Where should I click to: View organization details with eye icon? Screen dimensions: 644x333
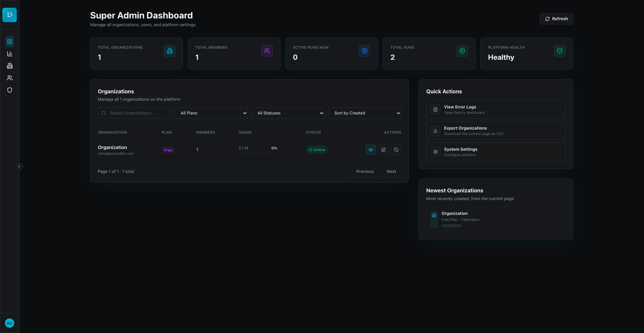[x=371, y=150]
